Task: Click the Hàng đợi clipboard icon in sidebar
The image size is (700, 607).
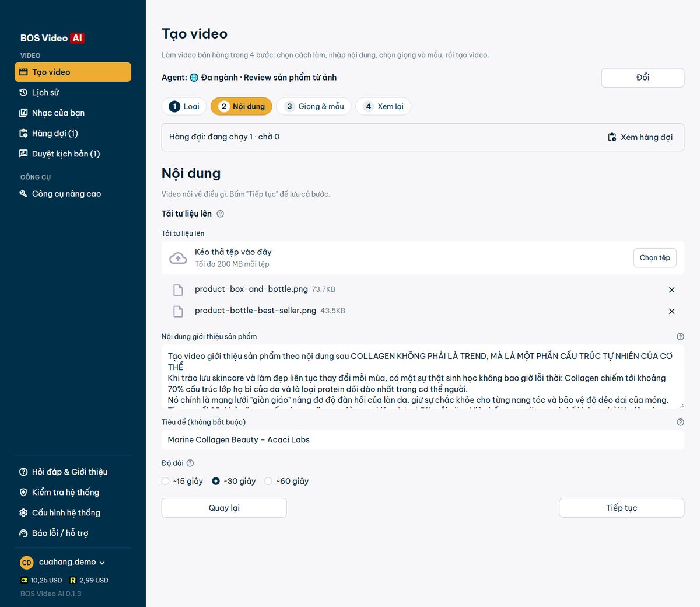Action: [x=23, y=133]
